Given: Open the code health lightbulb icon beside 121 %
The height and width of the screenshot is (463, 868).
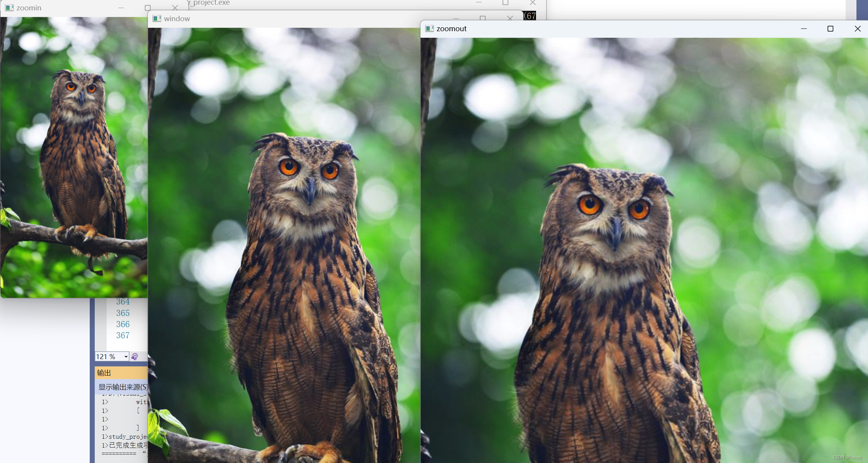Looking at the screenshot, I should (x=134, y=356).
